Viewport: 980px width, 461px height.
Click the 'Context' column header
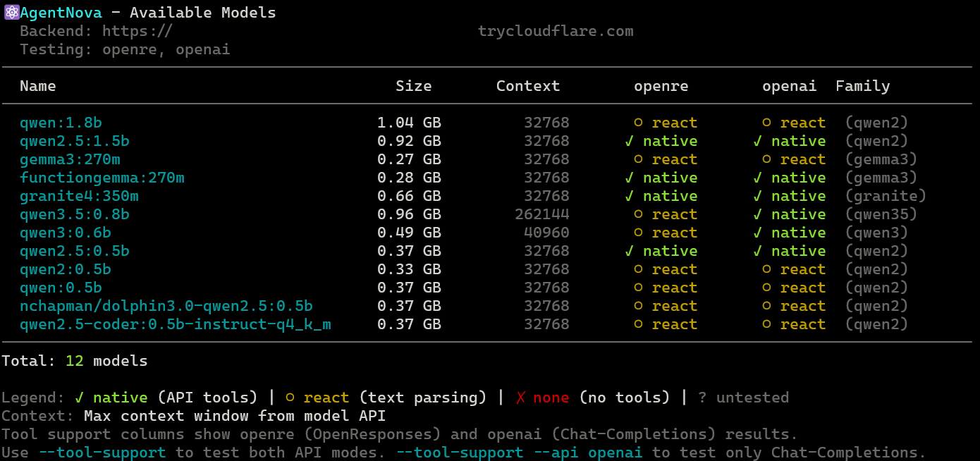click(528, 86)
